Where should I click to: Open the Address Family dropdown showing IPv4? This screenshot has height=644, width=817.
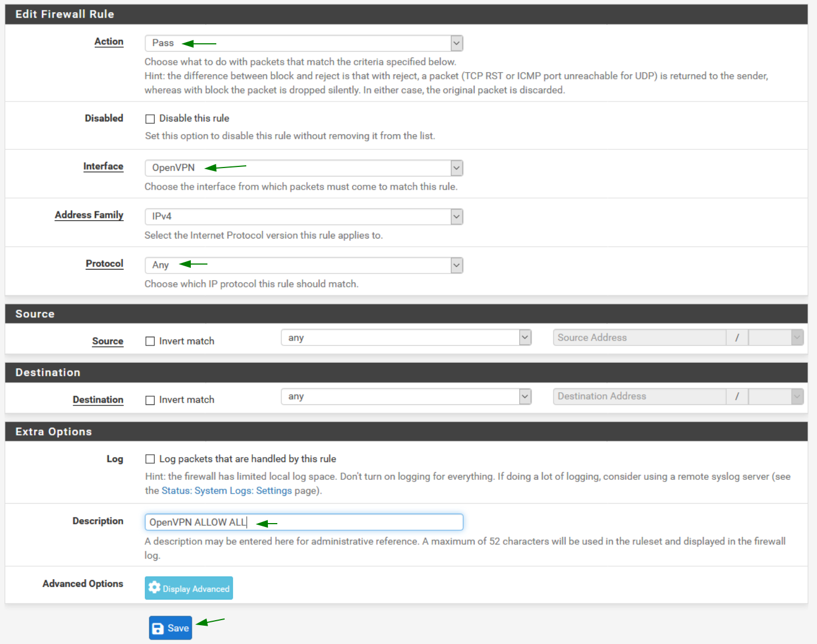(303, 216)
